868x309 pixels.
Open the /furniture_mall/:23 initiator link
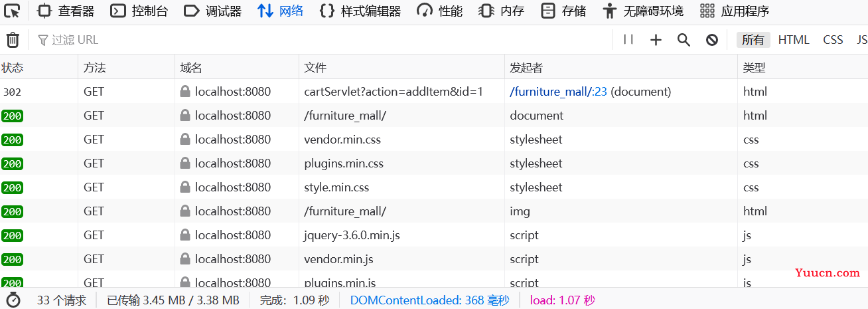[558, 92]
